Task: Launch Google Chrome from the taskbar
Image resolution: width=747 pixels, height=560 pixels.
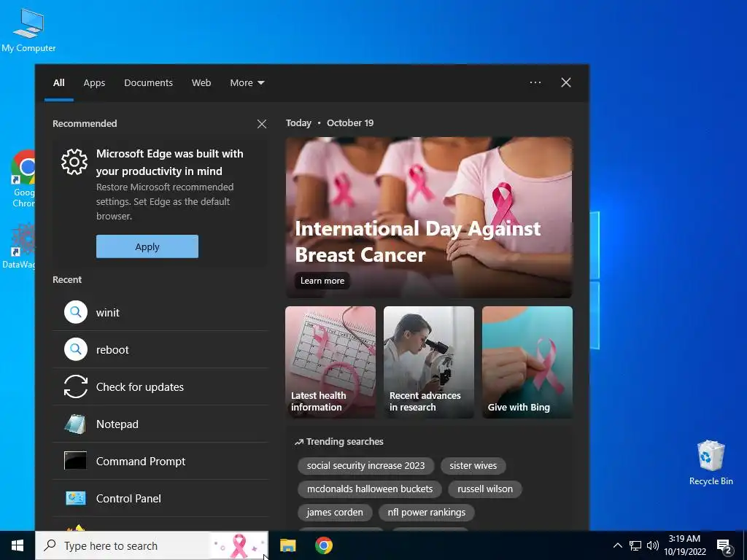Action: (323, 545)
